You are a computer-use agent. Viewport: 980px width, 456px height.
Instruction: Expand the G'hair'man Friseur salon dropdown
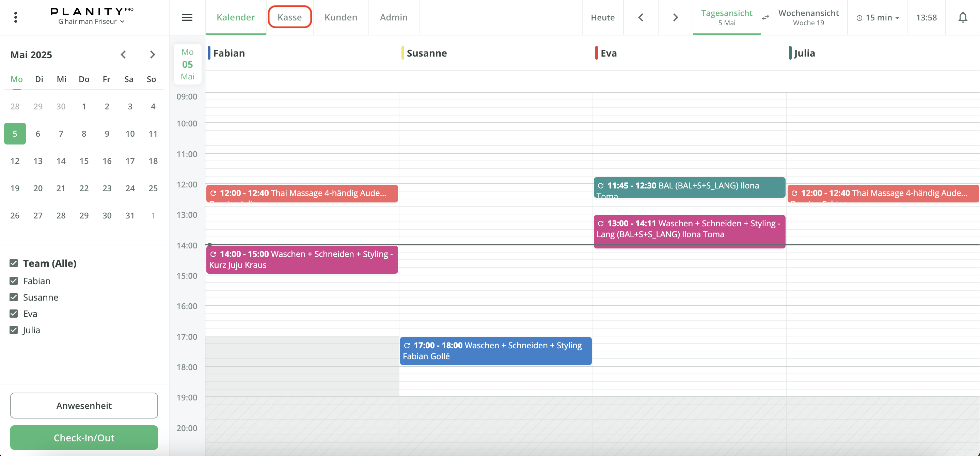91,22
